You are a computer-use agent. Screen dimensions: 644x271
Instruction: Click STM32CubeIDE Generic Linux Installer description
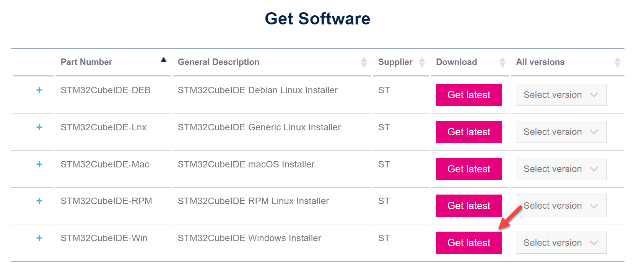tap(259, 127)
